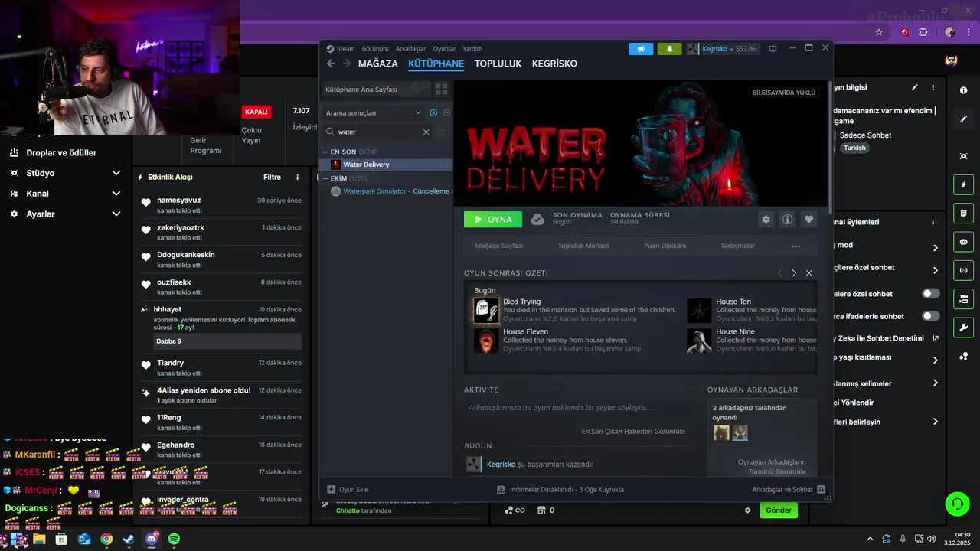Go forward with Steam forward arrow
The height and width of the screenshot is (551, 980).
[347, 64]
